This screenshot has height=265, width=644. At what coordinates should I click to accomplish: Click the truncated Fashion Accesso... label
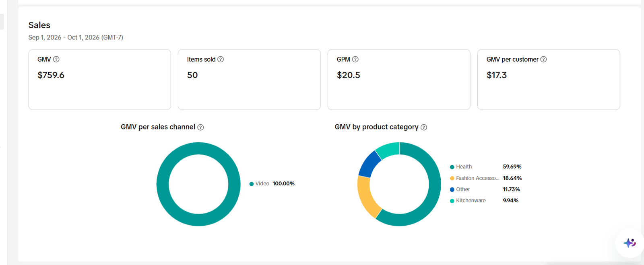(477, 178)
